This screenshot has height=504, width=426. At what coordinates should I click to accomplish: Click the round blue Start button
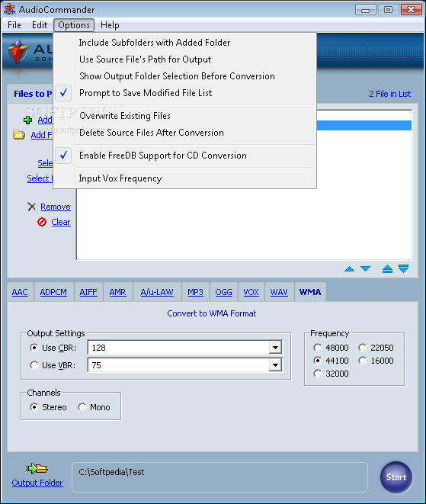(x=396, y=477)
